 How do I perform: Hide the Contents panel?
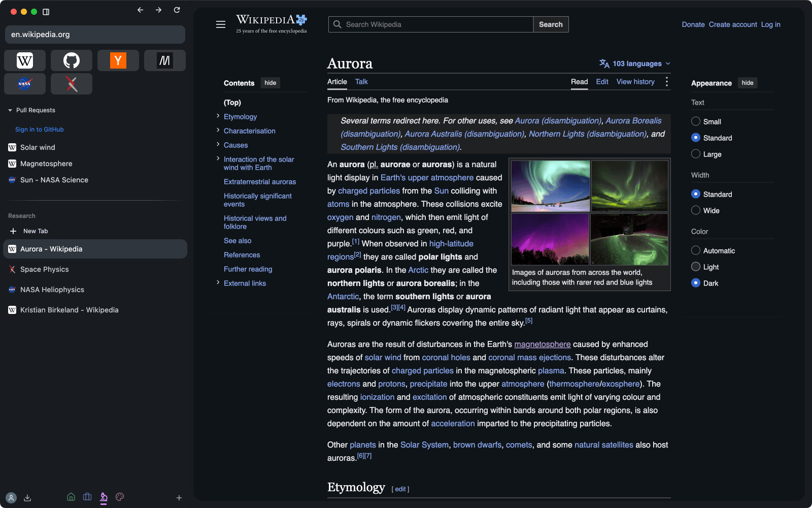pos(270,83)
